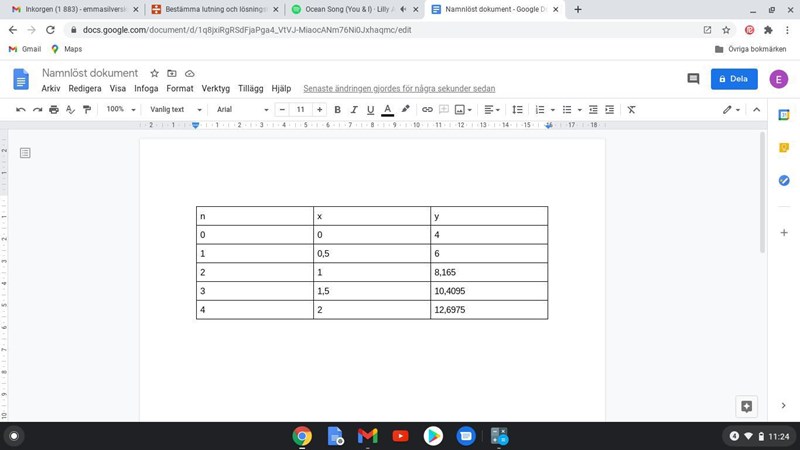The image size is (800, 450).
Task: Click the blue Dela share button
Action: point(733,79)
